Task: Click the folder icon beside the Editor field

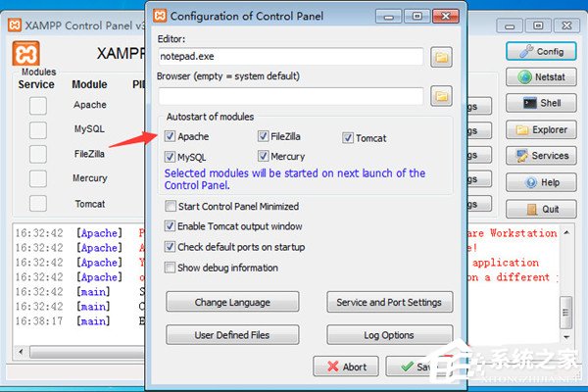Action: tap(441, 57)
